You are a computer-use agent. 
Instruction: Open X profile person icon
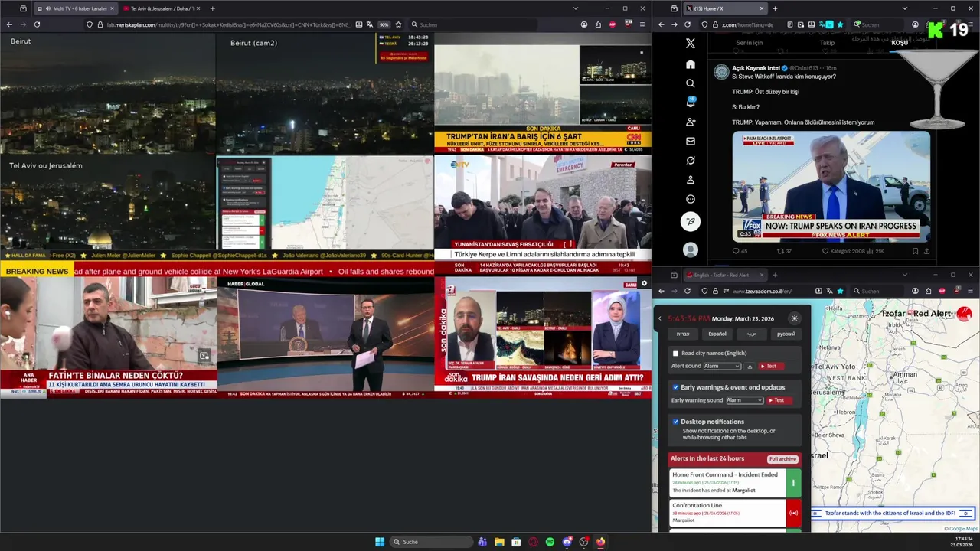point(690,180)
